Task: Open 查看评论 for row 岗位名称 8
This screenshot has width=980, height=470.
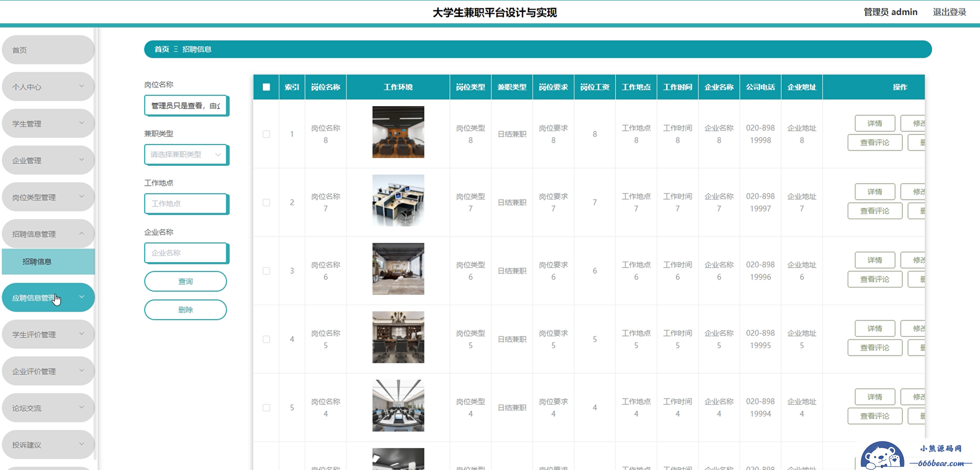Action: click(875, 143)
